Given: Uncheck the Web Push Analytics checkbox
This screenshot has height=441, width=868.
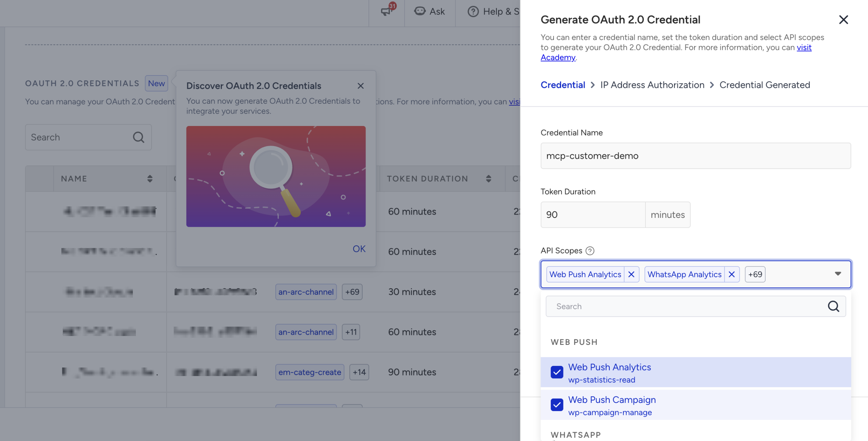Looking at the screenshot, I should pyautogui.click(x=557, y=372).
